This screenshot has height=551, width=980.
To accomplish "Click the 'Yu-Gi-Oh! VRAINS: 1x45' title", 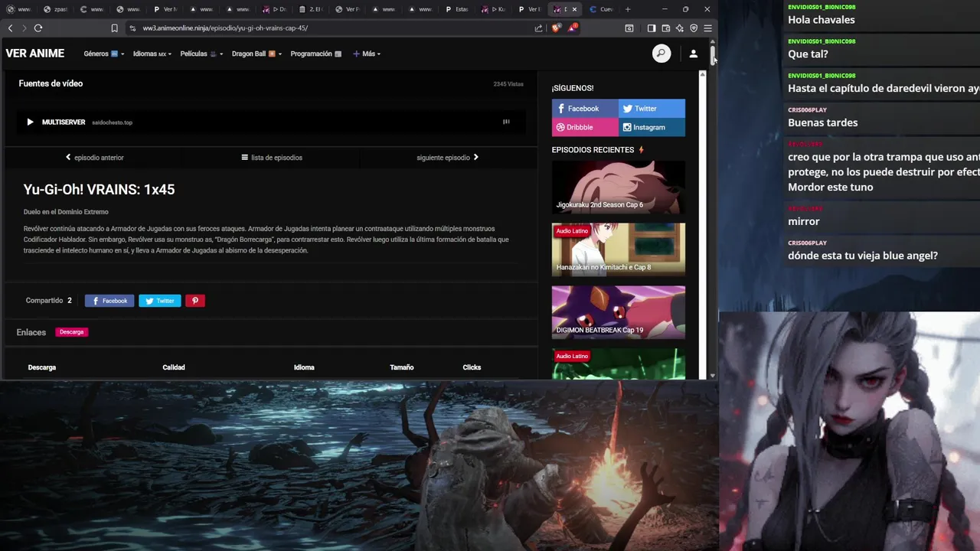I will coord(99,190).
